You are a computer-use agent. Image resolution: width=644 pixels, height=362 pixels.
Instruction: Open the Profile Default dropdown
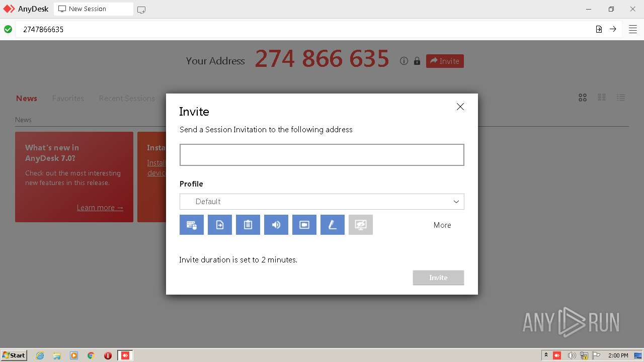[x=322, y=202]
